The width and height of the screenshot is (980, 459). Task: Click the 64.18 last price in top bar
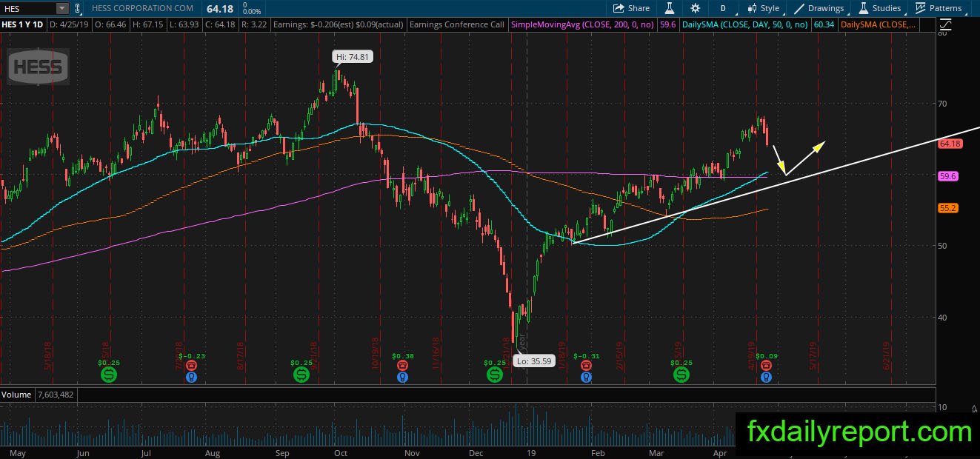(x=219, y=8)
